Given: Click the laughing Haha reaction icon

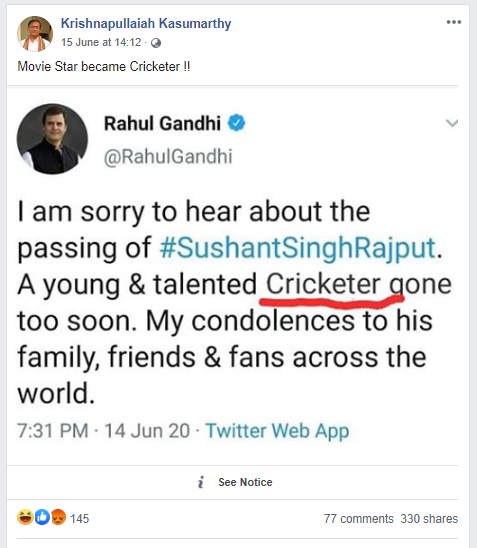Looking at the screenshot, I should [25, 517].
